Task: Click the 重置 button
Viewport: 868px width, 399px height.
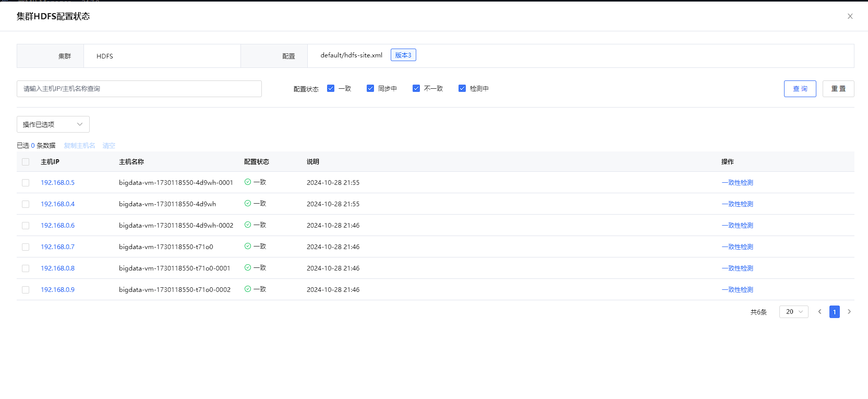Action: click(838, 89)
